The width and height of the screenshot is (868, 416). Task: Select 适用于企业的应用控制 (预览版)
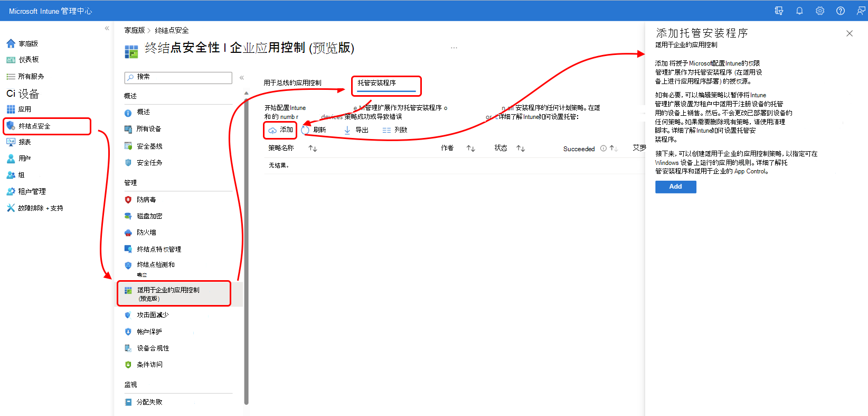tap(174, 294)
